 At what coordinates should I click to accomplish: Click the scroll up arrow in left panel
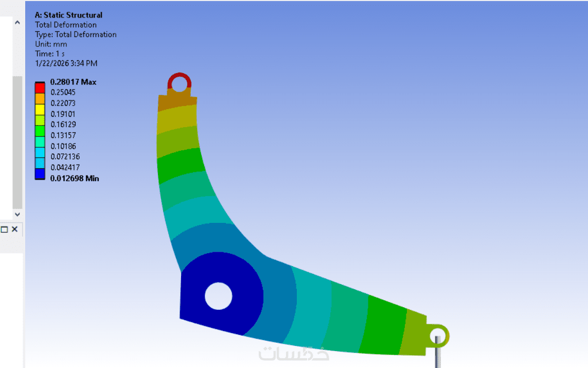(x=17, y=23)
